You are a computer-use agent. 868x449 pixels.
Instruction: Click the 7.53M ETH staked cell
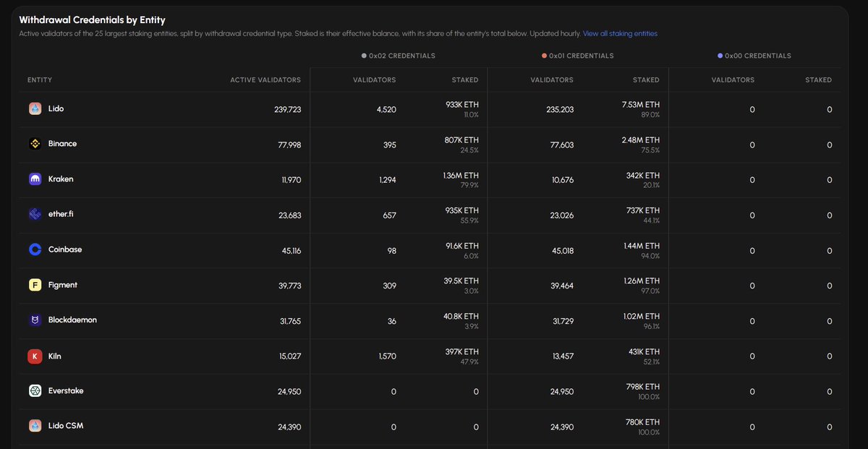[641, 105]
